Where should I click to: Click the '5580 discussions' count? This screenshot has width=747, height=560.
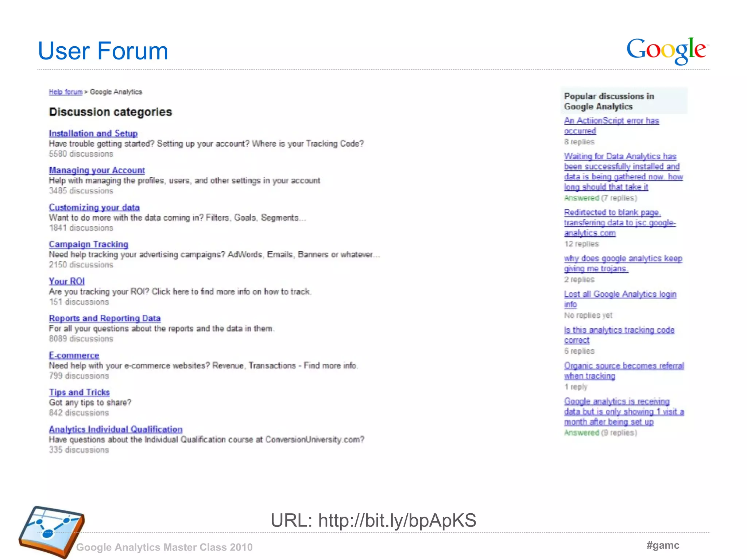[81, 154]
